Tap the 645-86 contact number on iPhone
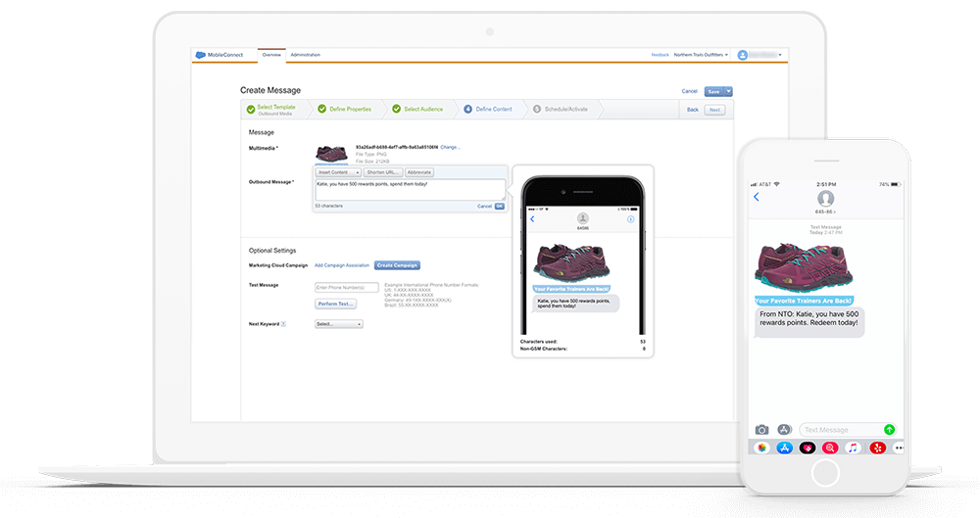The image size is (980, 518). [825, 212]
